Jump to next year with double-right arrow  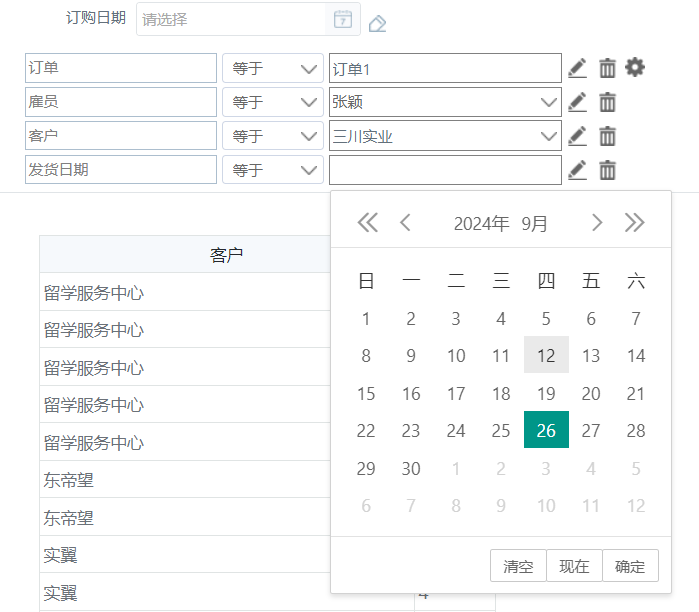[x=634, y=223]
